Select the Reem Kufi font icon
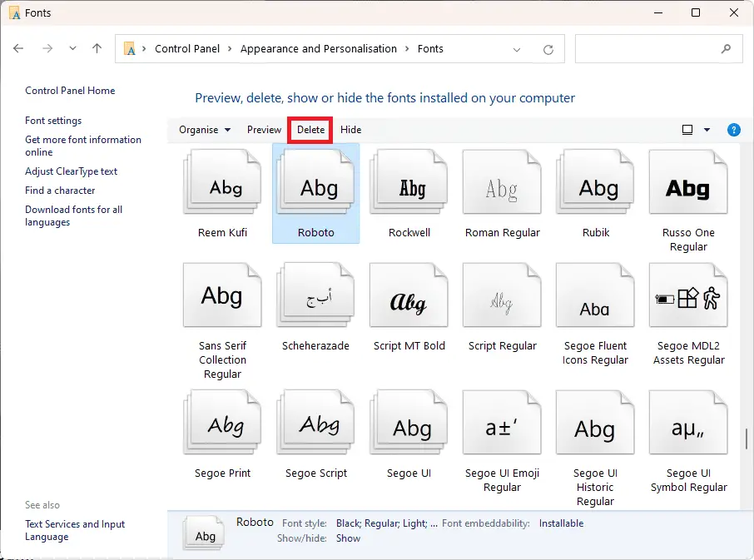Screen dimensions: 754x560 [x=222, y=181]
